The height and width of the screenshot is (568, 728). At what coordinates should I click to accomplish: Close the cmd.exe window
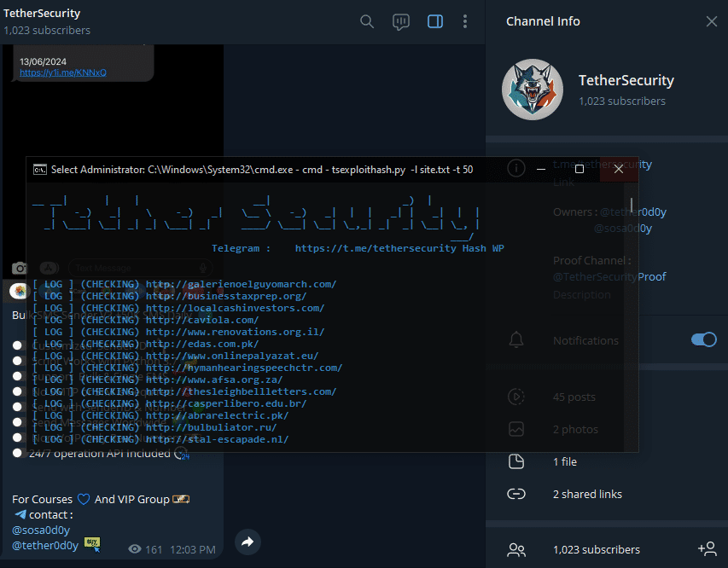619,170
